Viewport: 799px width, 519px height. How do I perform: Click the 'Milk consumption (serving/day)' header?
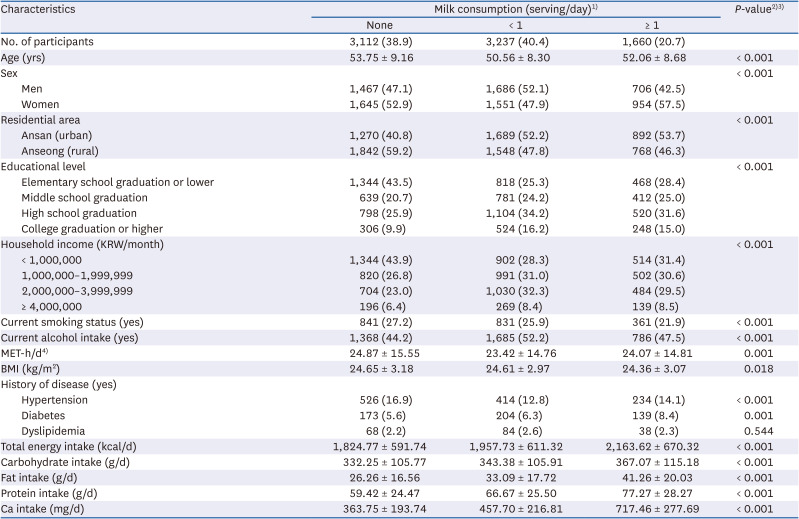(x=516, y=9)
